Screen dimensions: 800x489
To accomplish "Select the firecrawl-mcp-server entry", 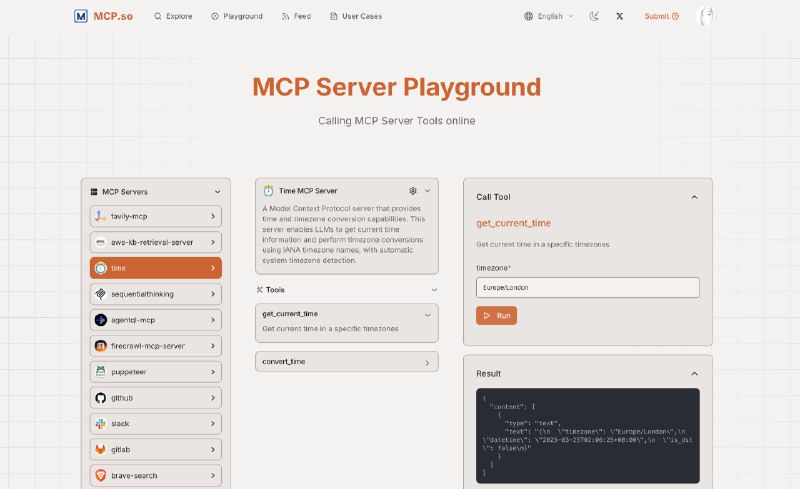I will pyautogui.click(x=156, y=346).
